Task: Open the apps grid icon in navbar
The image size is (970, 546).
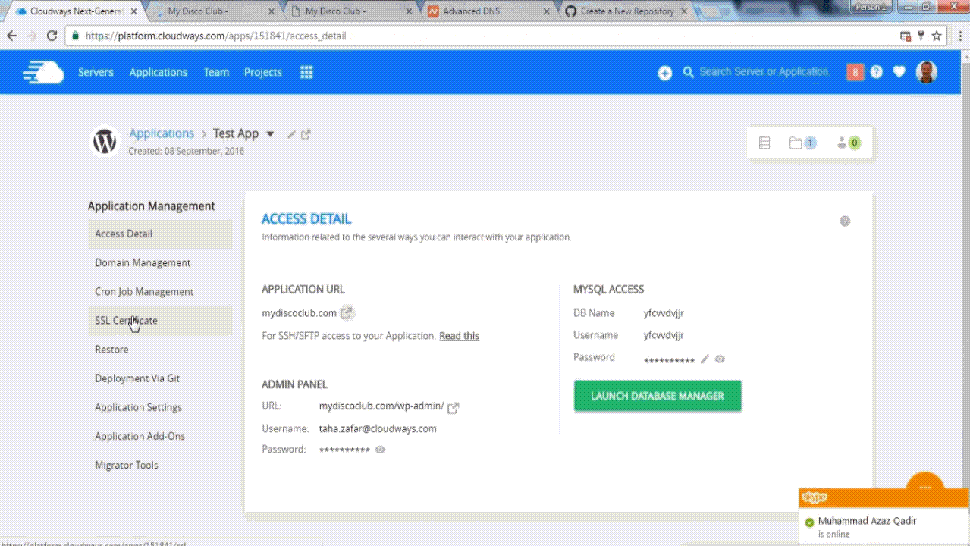Action: (x=306, y=72)
